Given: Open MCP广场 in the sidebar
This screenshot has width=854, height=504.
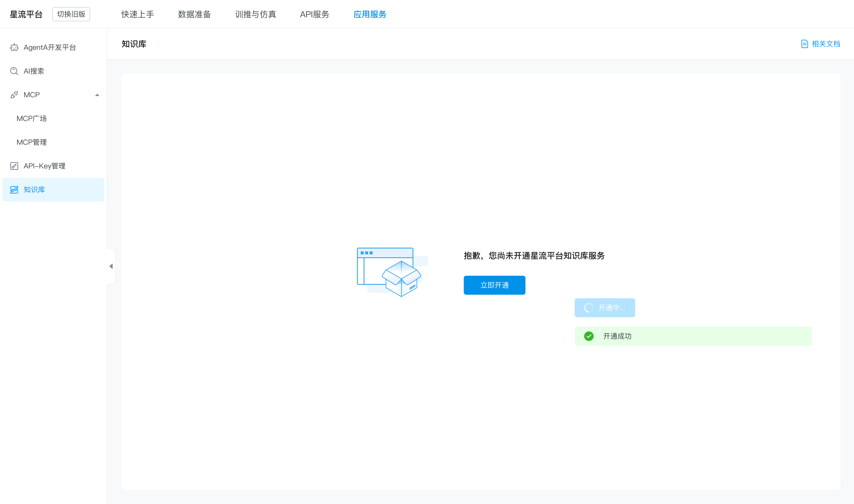Looking at the screenshot, I should [32, 119].
